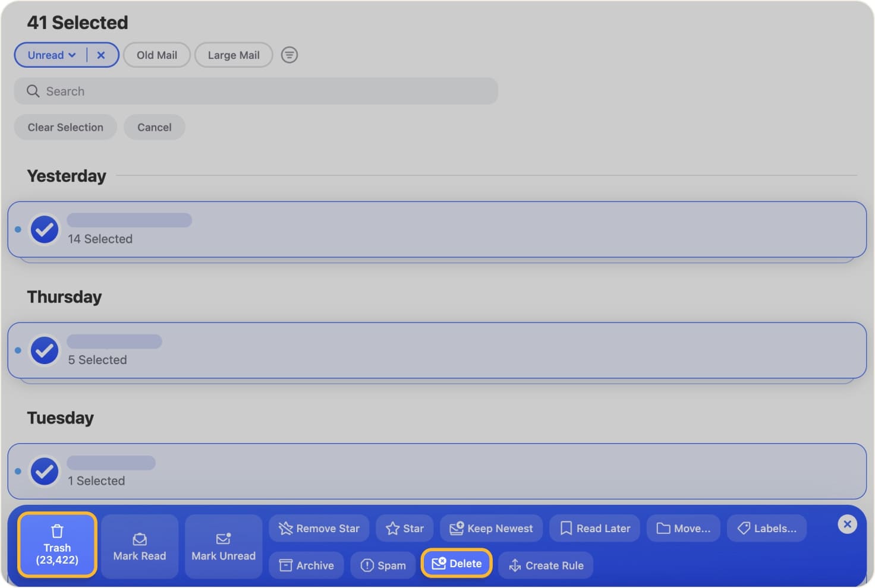
Task: Star the selected messages
Action: (x=404, y=528)
